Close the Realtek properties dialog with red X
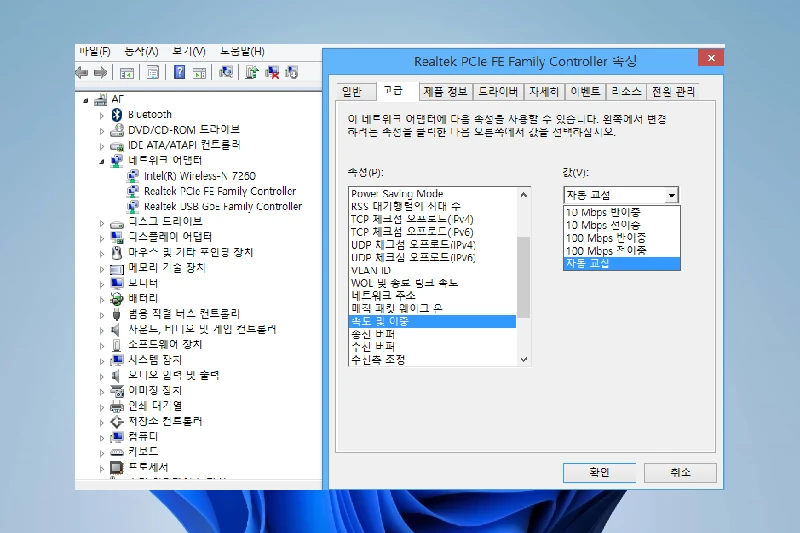Image resolution: width=800 pixels, height=533 pixels. pyautogui.click(x=711, y=58)
